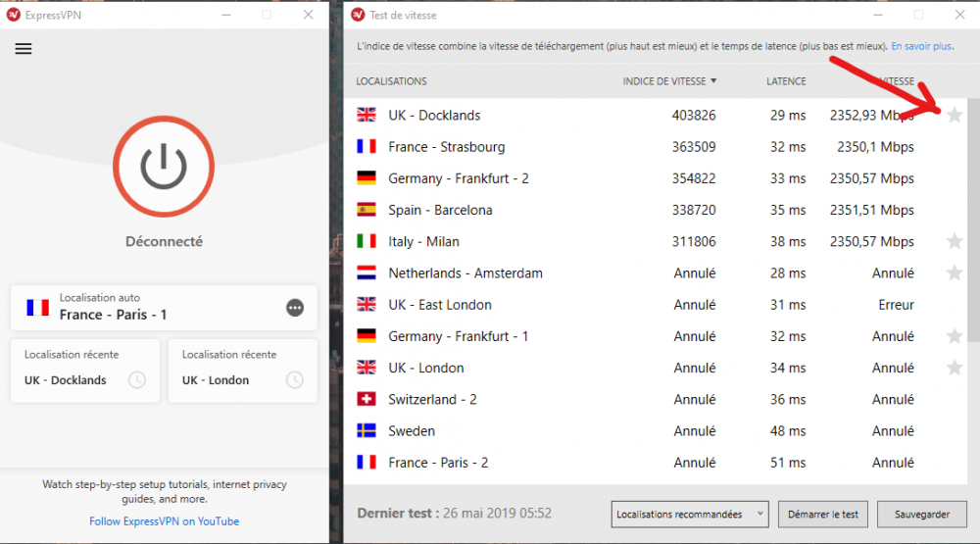This screenshot has width=980, height=544.
Task: Toggle favorite star for Netherlands - Amsterdam
Action: 955,273
